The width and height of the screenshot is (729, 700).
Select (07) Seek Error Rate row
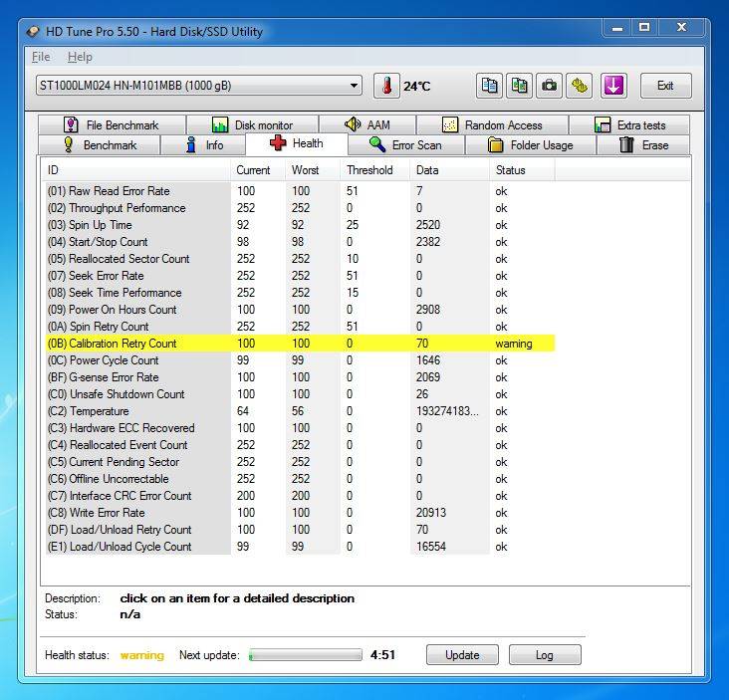[300, 276]
